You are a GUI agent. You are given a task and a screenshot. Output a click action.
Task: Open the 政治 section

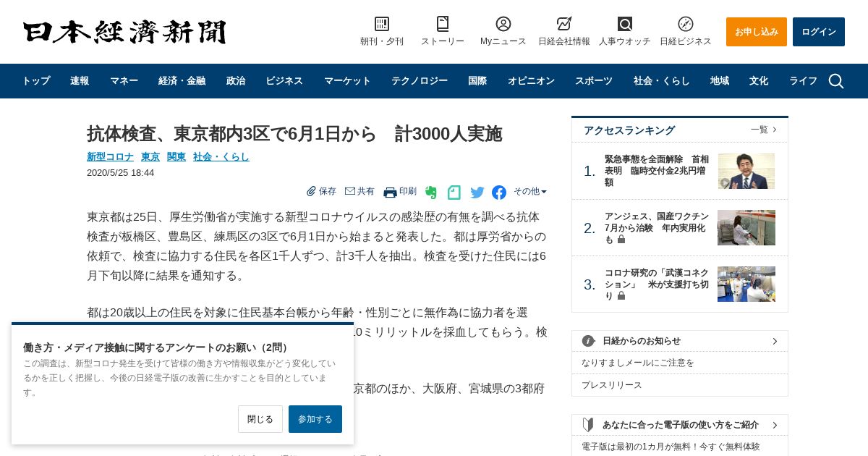(x=236, y=81)
